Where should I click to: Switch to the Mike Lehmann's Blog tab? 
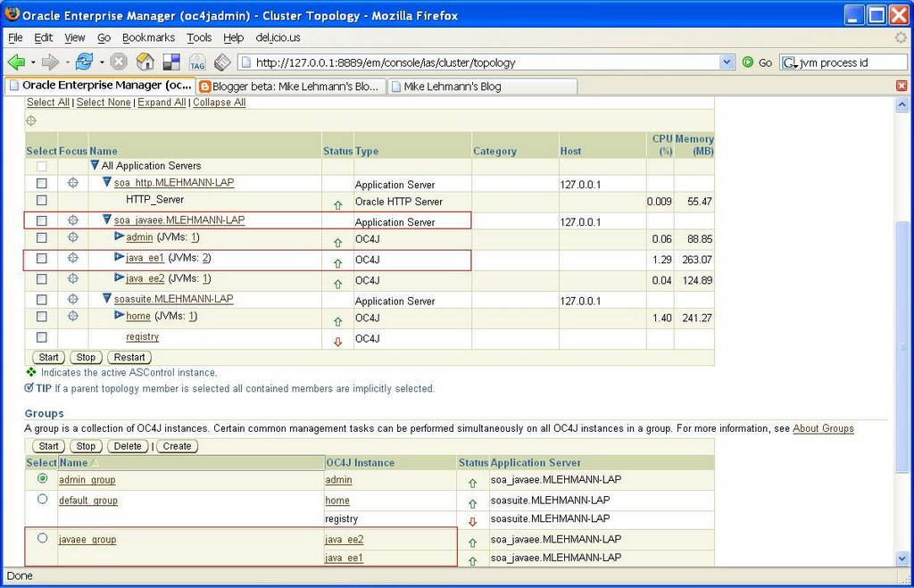(x=482, y=87)
